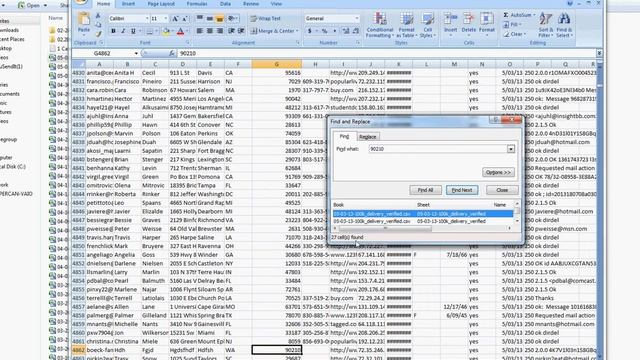Apply the yellow Fill Color bucket
Screen dimensions: 640x360
coord(166,31)
